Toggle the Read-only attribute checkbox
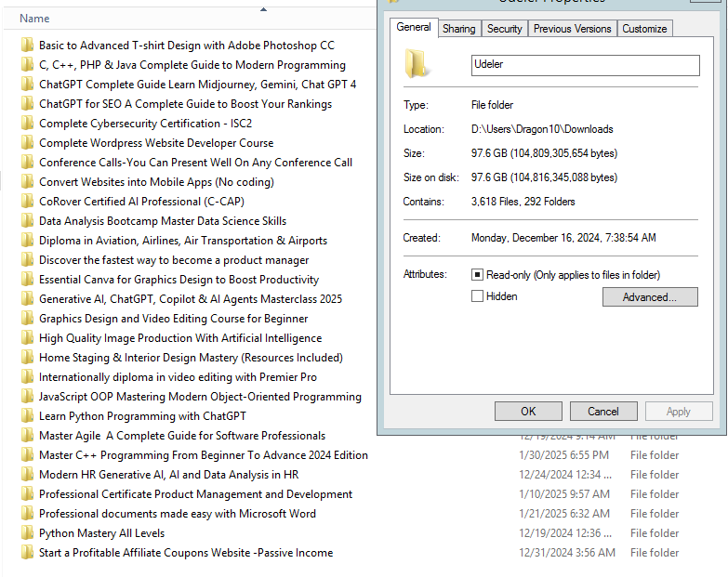The width and height of the screenshot is (728, 577). (x=477, y=275)
